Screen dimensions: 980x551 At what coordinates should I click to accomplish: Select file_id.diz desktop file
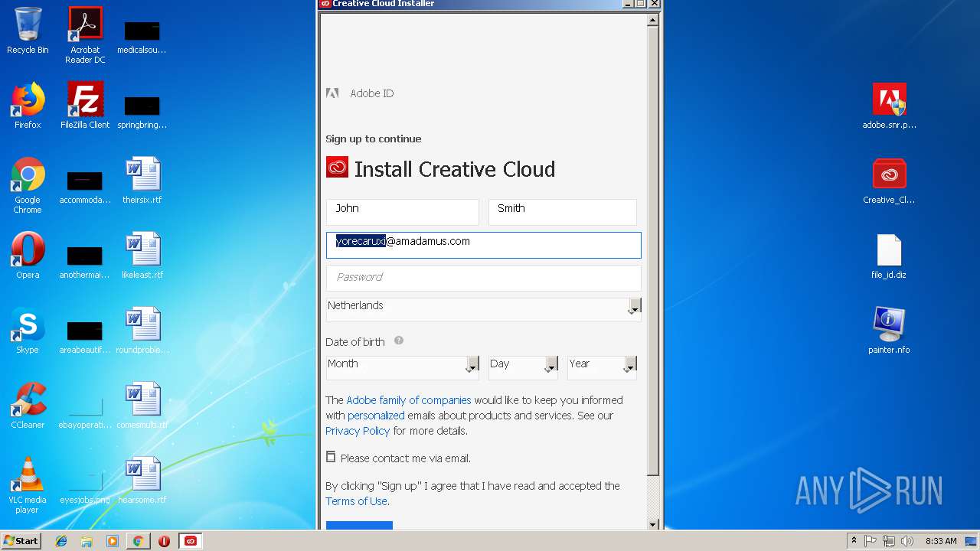click(x=889, y=256)
